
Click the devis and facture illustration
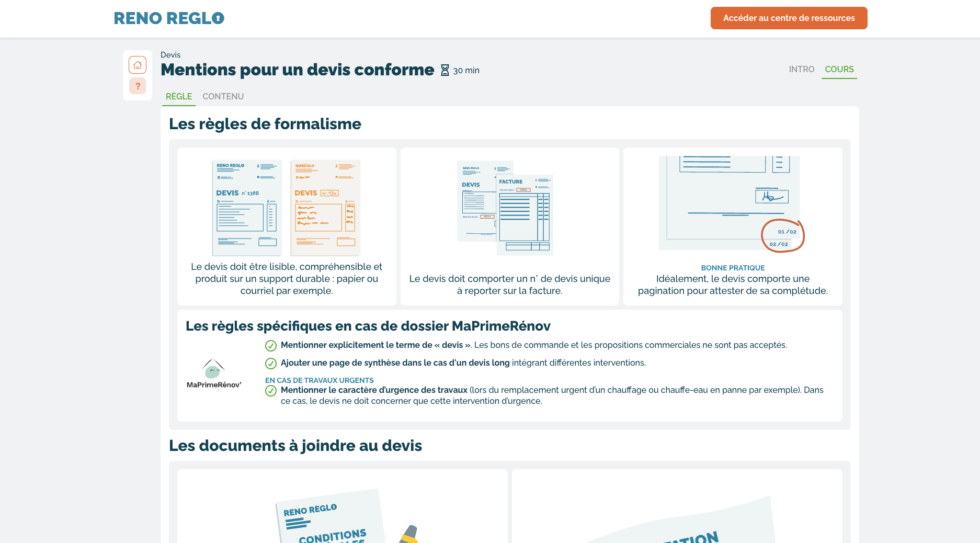point(505,208)
